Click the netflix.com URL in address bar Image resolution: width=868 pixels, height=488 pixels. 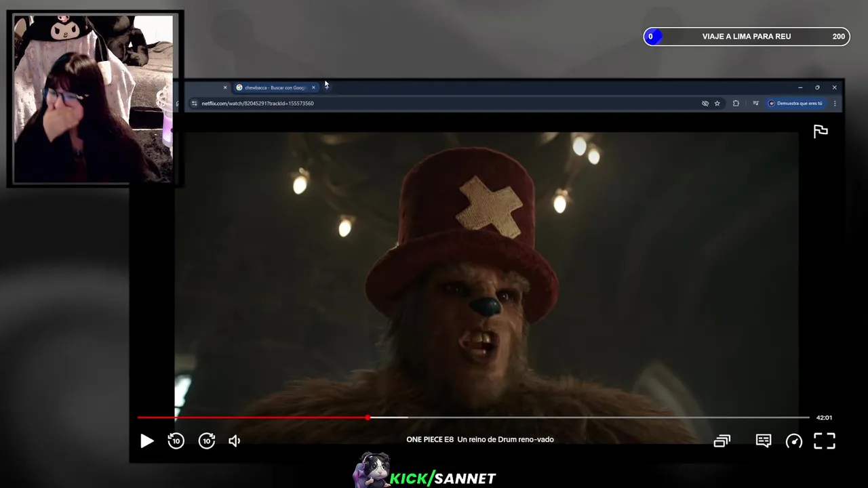(258, 104)
